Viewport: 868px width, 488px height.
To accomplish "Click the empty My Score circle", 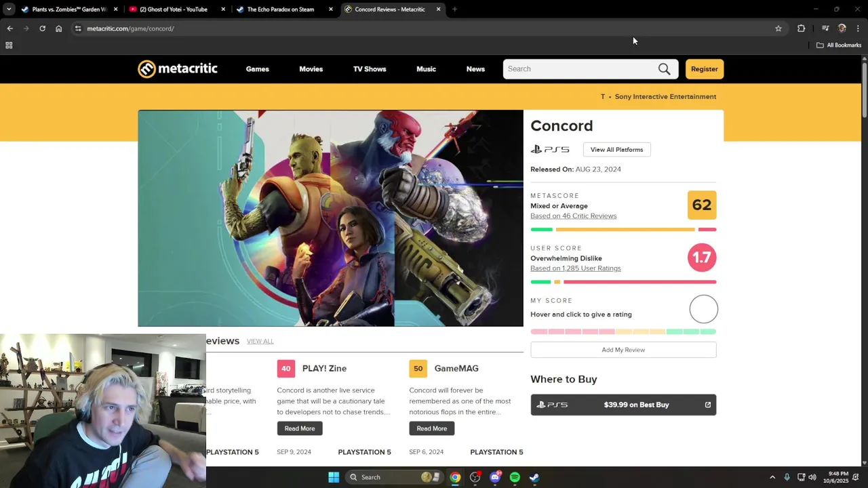I will click(x=703, y=309).
